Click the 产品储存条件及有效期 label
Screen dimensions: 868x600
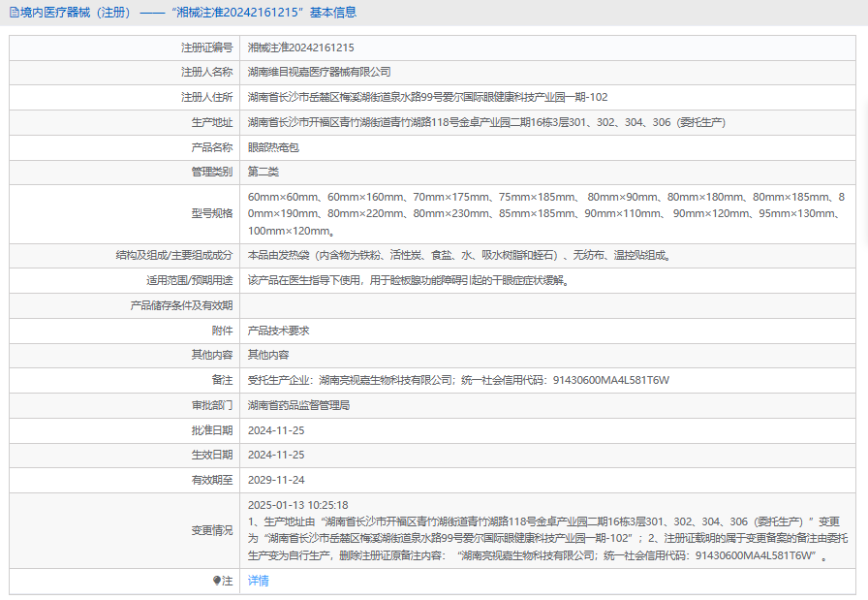[x=181, y=305]
